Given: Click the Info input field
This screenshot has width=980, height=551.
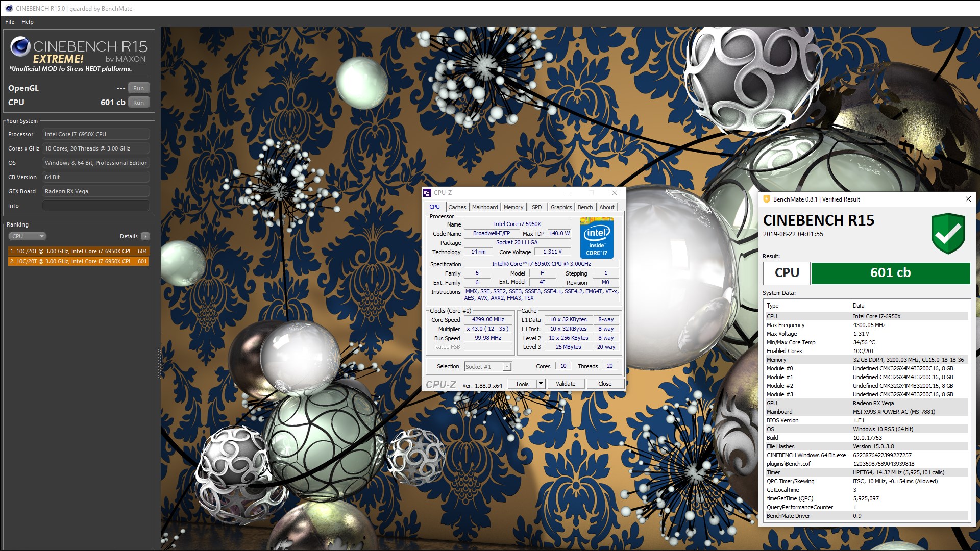Looking at the screenshot, I should pos(96,206).
